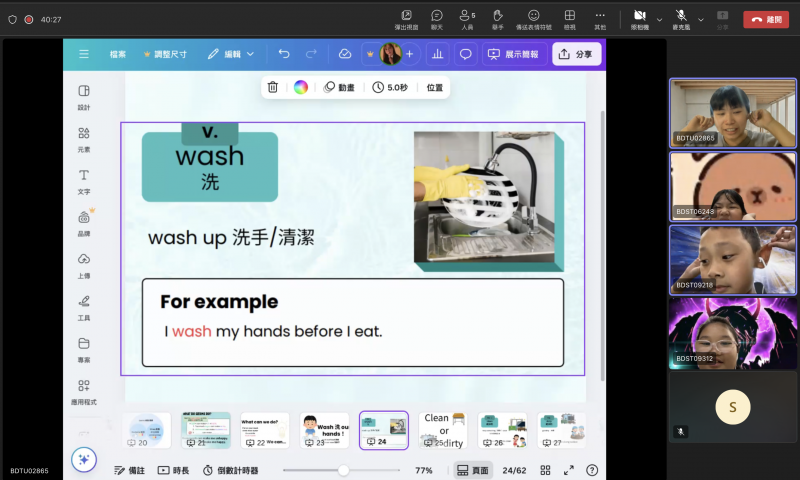This screenshot has height=480, width=800.
Task: Open the Uploads side panel
Action: (84, 266)
